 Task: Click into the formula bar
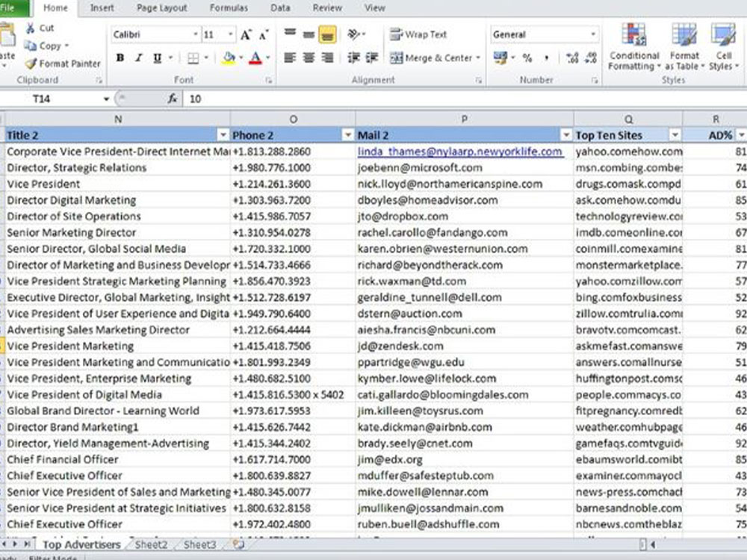[465, 99]
